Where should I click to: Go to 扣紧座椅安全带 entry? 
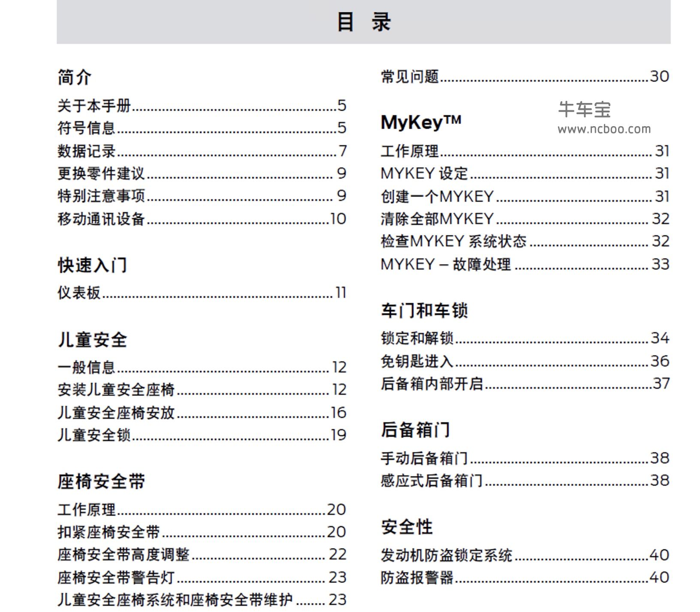[x=202, y=532]
